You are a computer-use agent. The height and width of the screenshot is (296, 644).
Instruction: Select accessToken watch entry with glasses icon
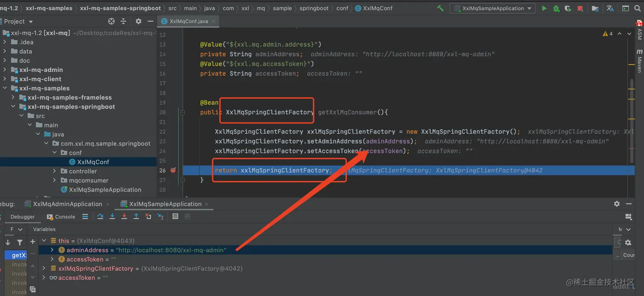point(79,278)
